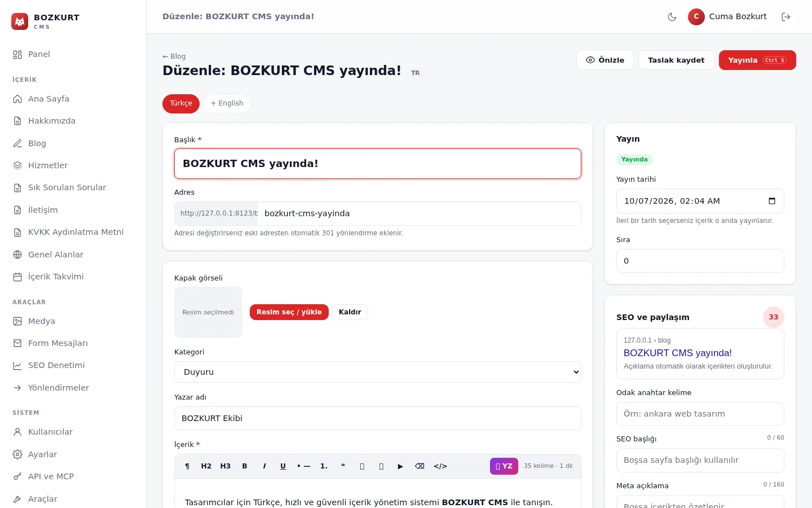Image resolution: width=812 pixels, height=508 pixels.
Task: Click Resim seç / yükle button
Action: coord(289,312)
